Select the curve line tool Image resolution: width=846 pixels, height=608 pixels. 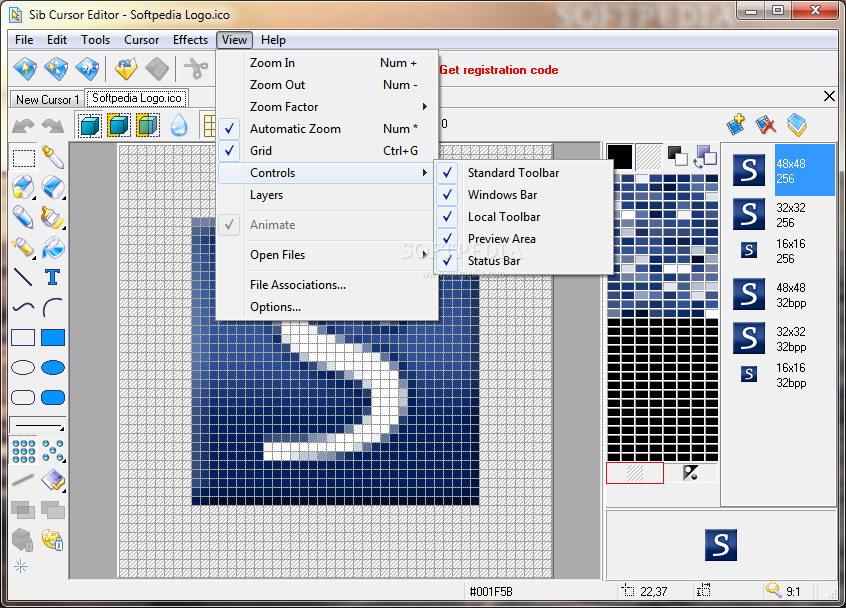[x=23, y=308]
